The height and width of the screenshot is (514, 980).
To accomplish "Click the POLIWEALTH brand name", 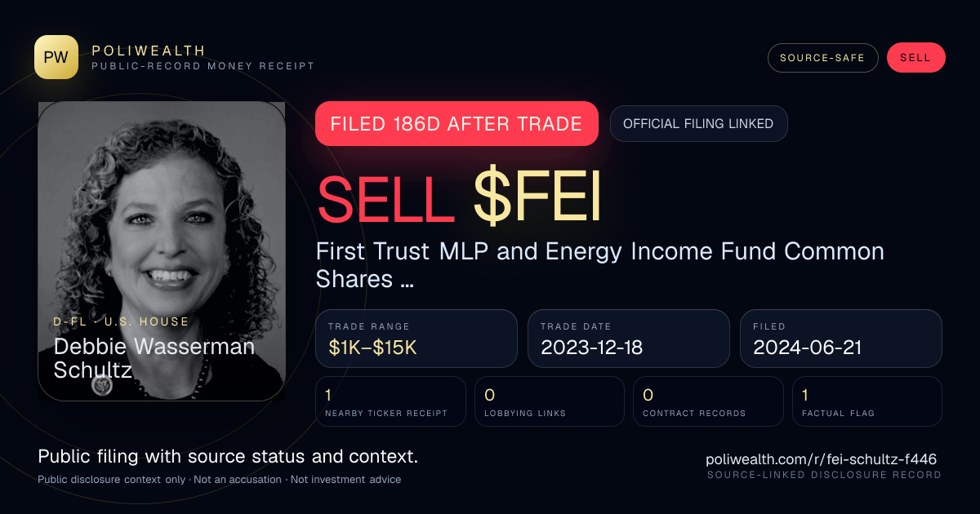I will 149,51.
